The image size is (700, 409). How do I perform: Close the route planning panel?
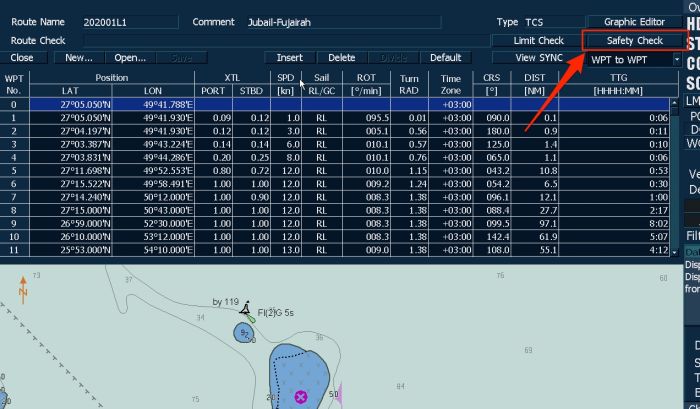[22, 58]
